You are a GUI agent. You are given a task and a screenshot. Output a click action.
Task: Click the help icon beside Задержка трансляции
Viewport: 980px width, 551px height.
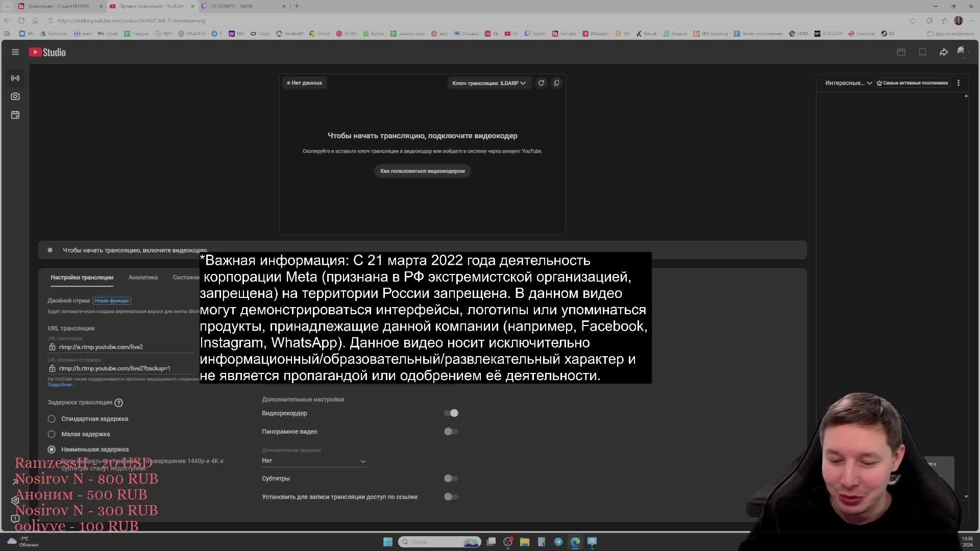pos(118,403)
